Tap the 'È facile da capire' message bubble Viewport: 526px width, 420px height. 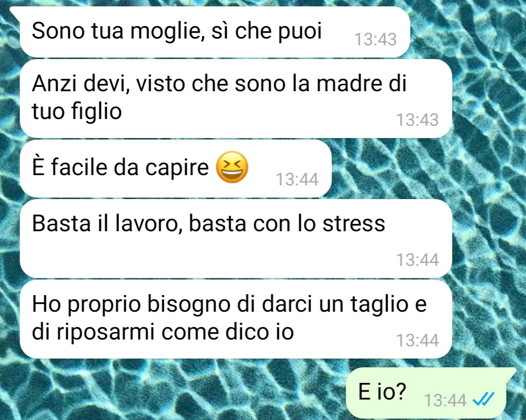[175, 169]
